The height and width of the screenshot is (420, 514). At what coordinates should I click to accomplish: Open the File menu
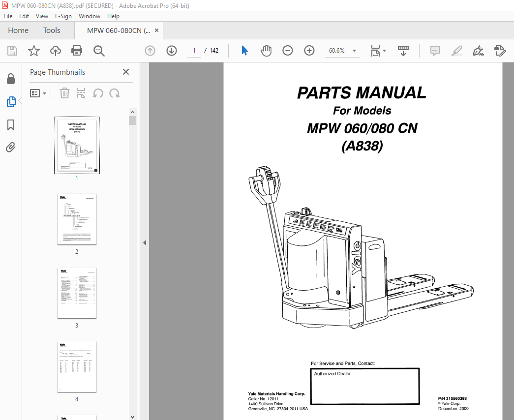8,16
